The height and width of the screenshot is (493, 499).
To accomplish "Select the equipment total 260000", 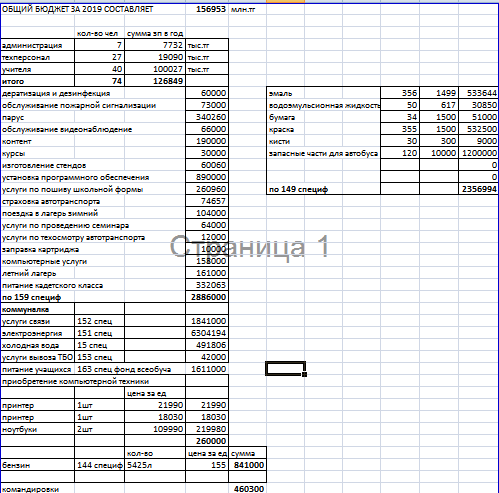I will pyautogui.click(x=207, y=441).
